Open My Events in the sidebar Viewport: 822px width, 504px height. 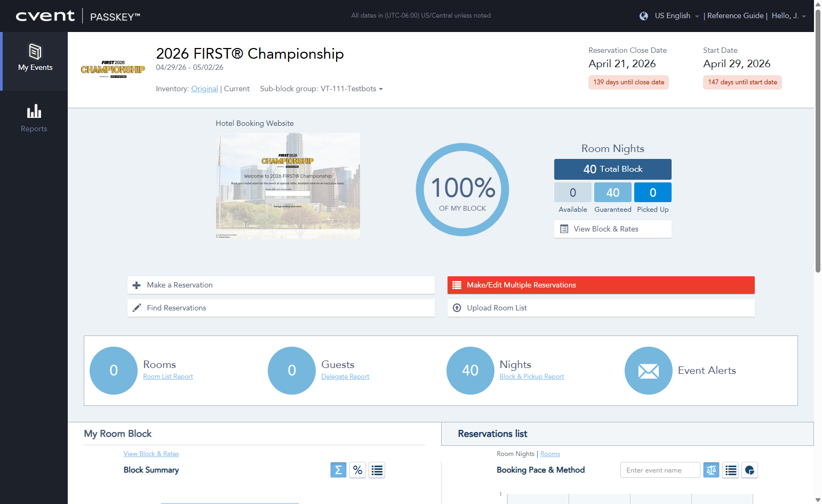tap(35, 61)
